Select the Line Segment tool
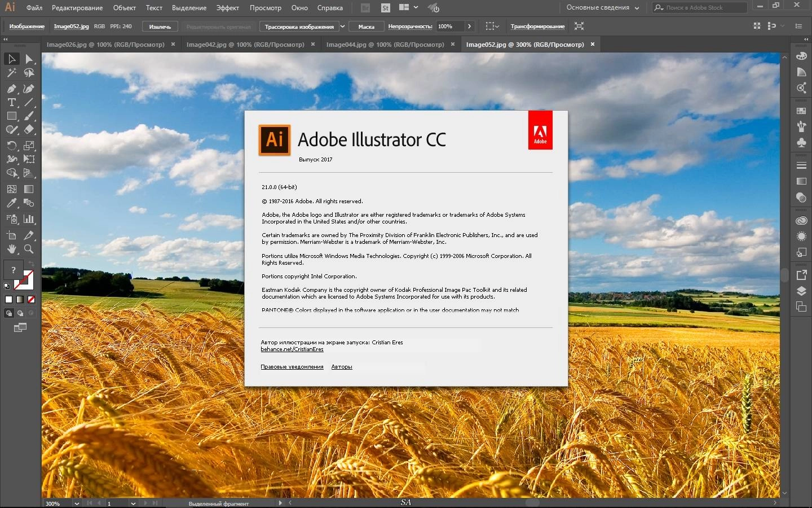This screenshot has width=812, height=508. click(x=29, y=102)
